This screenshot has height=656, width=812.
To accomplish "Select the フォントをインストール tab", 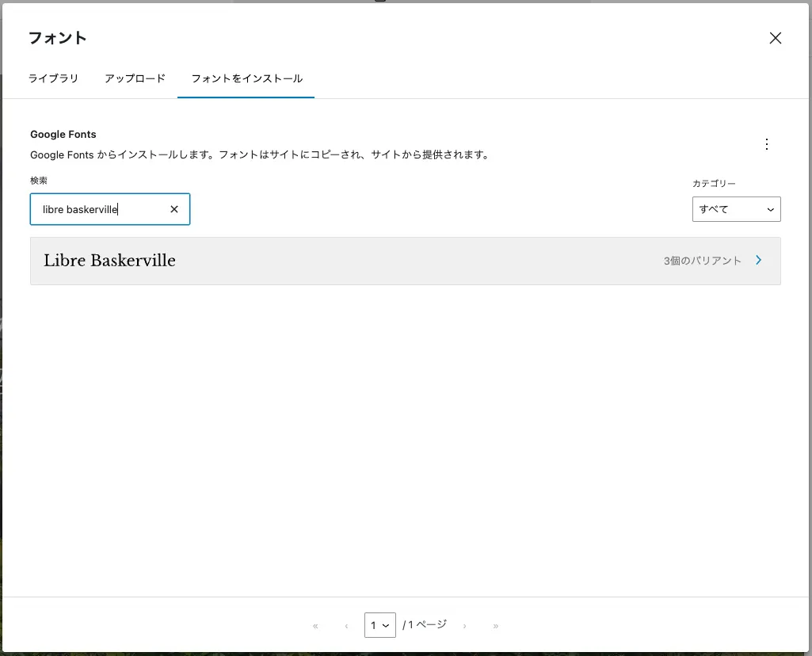I will click(x=246, y=78).
